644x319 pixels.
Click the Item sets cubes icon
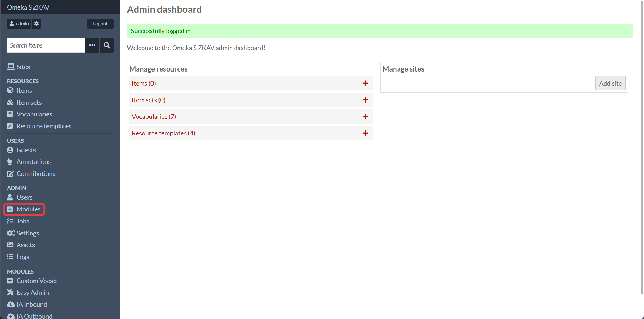11,103
